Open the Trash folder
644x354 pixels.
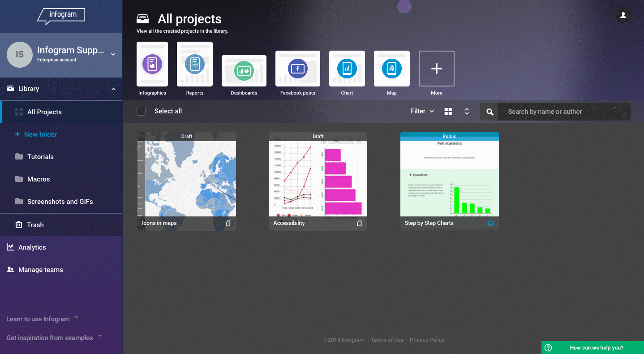(34, 224)
